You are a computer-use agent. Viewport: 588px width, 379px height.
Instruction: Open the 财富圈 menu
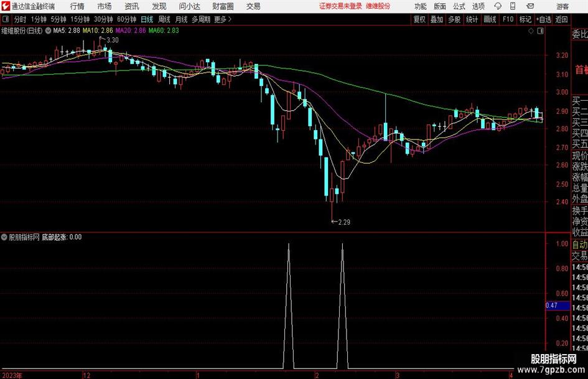[223, 6]
